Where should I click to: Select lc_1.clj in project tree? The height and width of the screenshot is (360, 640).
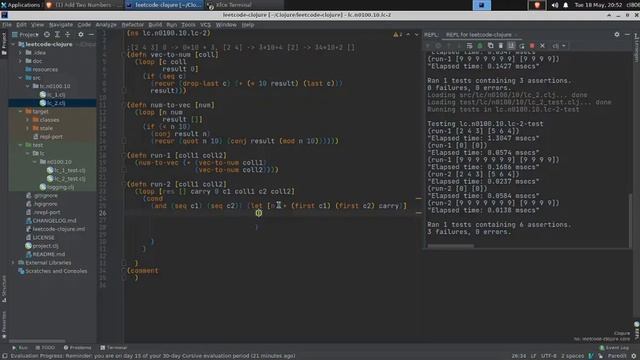click(56, 94)
